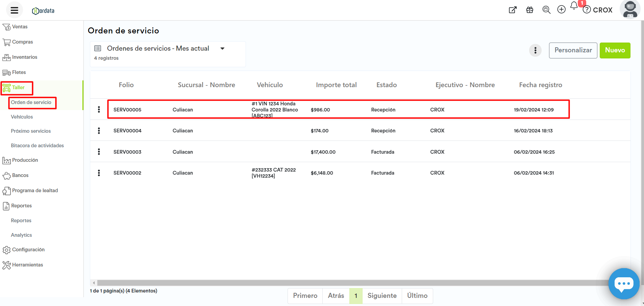
Task: Open row options for SERV00005
Action: coord(99,109)
